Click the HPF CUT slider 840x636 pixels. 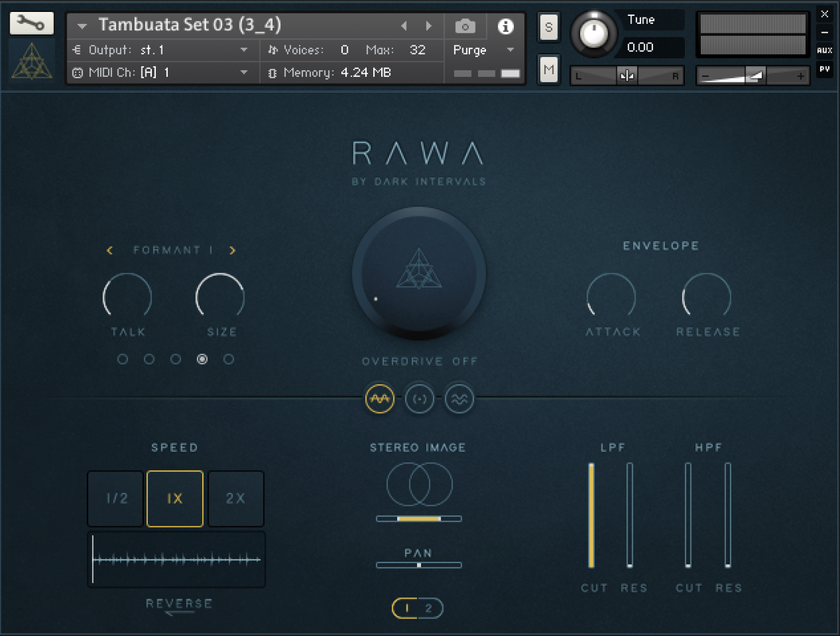coord(688,515)
